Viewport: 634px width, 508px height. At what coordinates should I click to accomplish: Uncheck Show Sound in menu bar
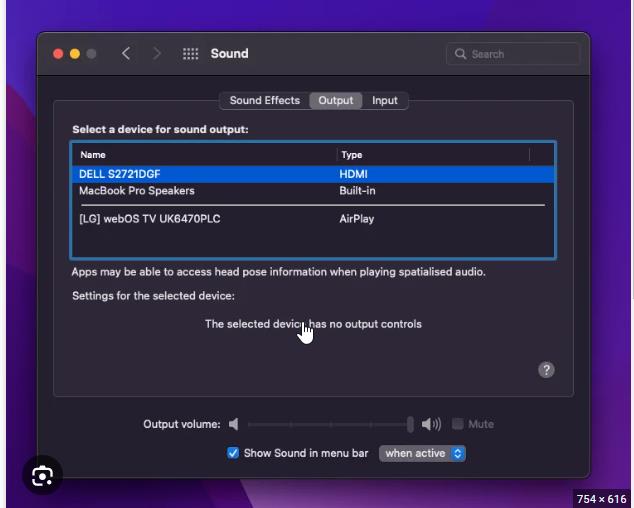(233, 453)
